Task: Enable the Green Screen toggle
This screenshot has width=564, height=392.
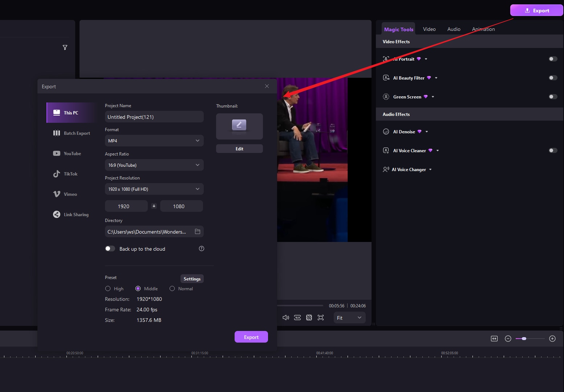Action: [553, 97]
